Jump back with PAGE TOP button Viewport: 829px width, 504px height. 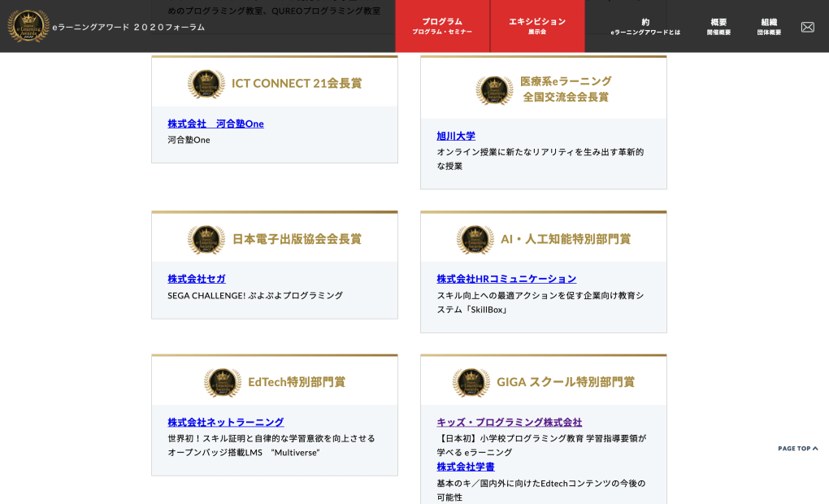pos(798,449)
